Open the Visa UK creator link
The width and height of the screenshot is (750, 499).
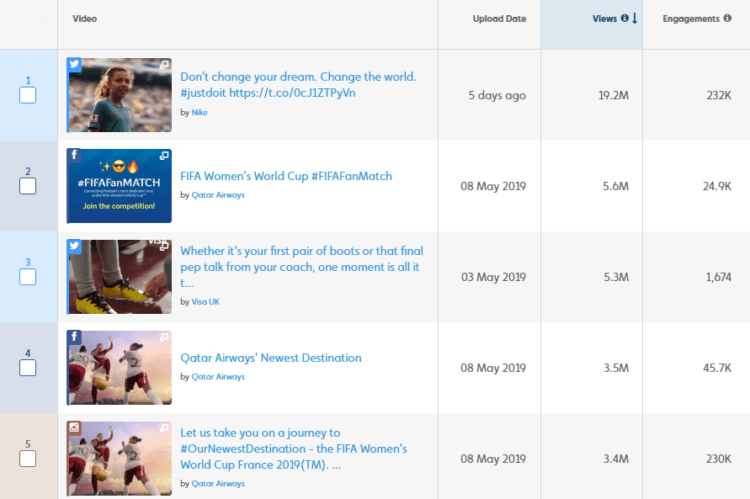206,302
